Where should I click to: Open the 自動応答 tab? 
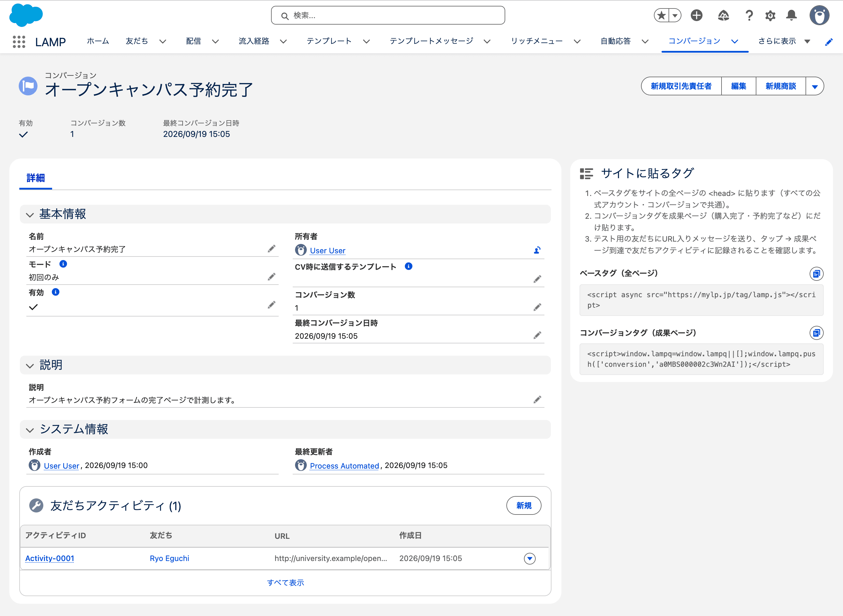coord(615,41)
